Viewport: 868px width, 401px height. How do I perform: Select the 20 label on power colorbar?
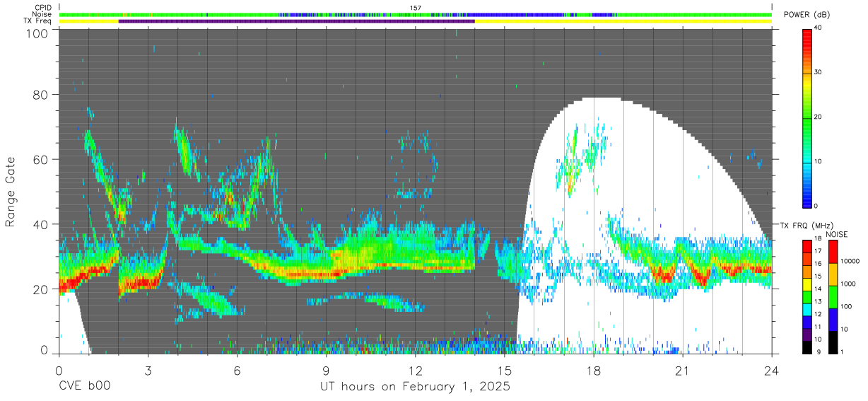(818, 117)
